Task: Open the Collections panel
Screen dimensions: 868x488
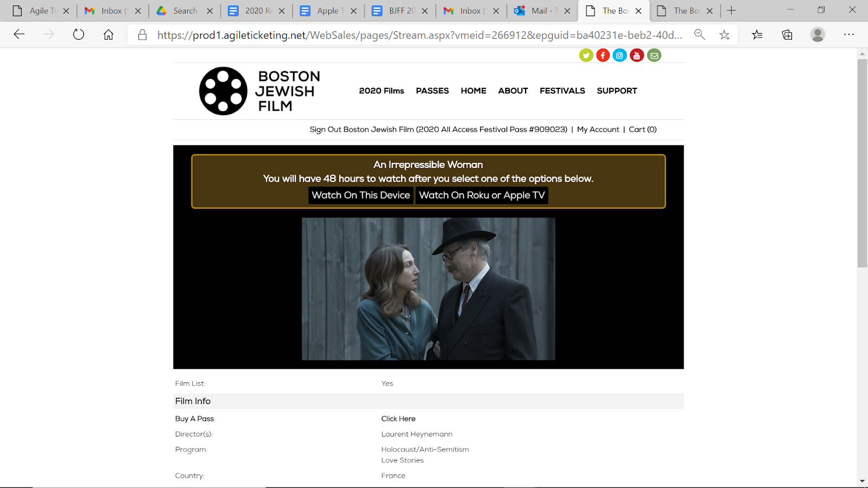Action: [787, 35]
